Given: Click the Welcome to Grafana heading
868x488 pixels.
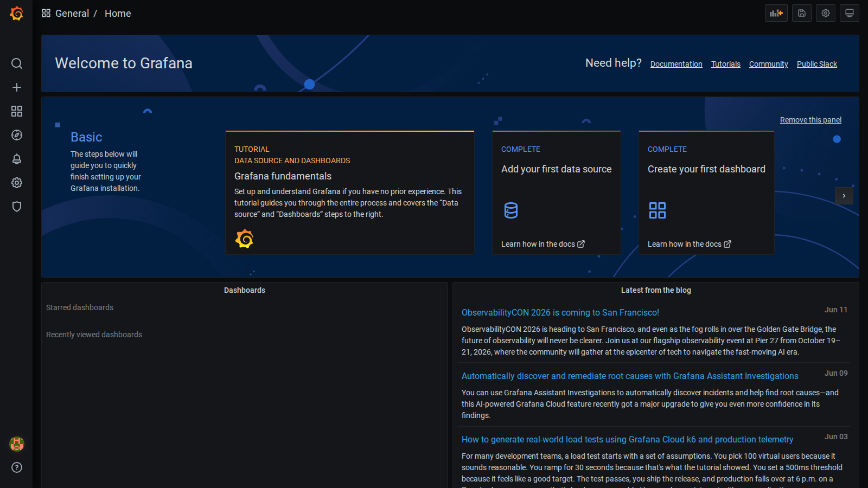Looking at the screenshot, I should click(x=124, y=63).
